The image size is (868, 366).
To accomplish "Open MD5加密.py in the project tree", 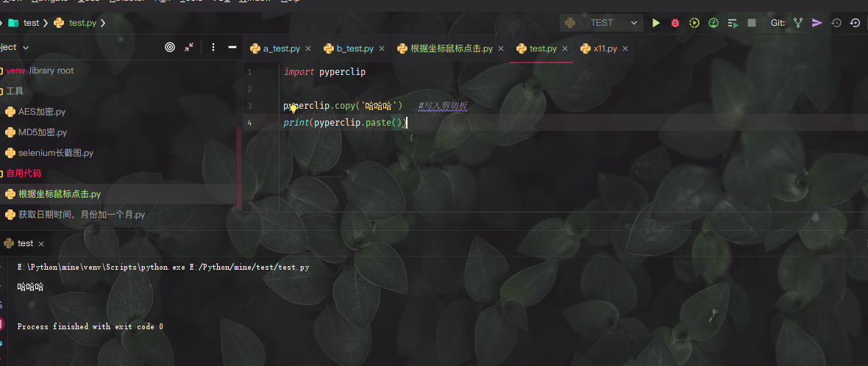I will (43, 132).
